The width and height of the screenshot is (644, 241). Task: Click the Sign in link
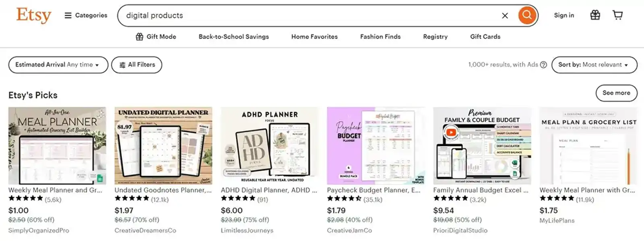[563, 15]
